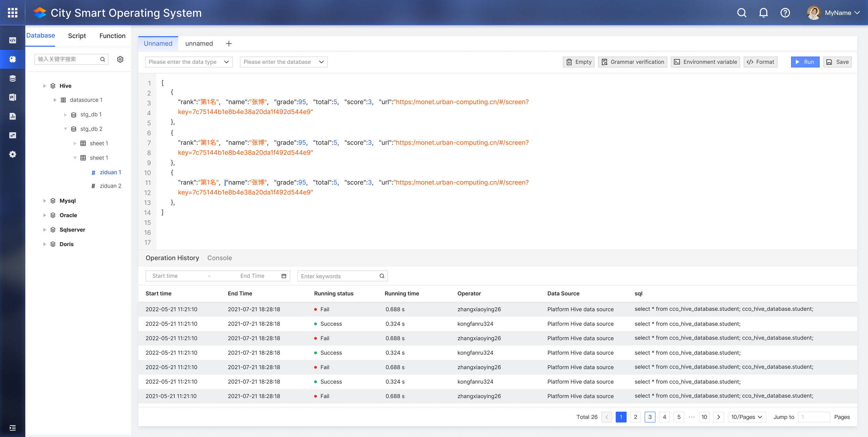Open the chart report sidebar icon
The width and height of the screenshot is (868, 437).
coord(12,116)
